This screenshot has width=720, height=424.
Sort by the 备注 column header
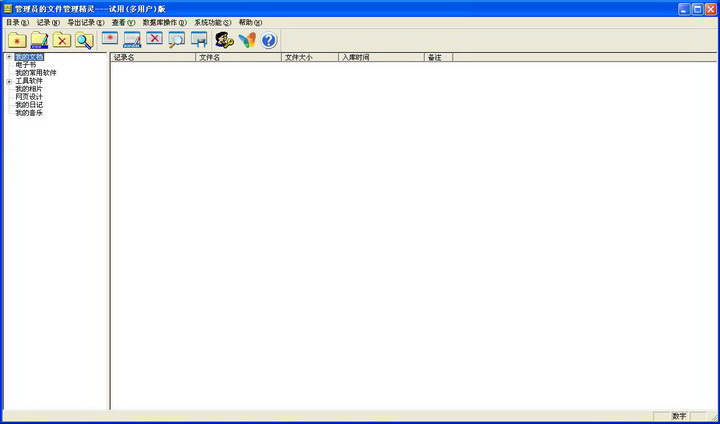tap(439, 57)
